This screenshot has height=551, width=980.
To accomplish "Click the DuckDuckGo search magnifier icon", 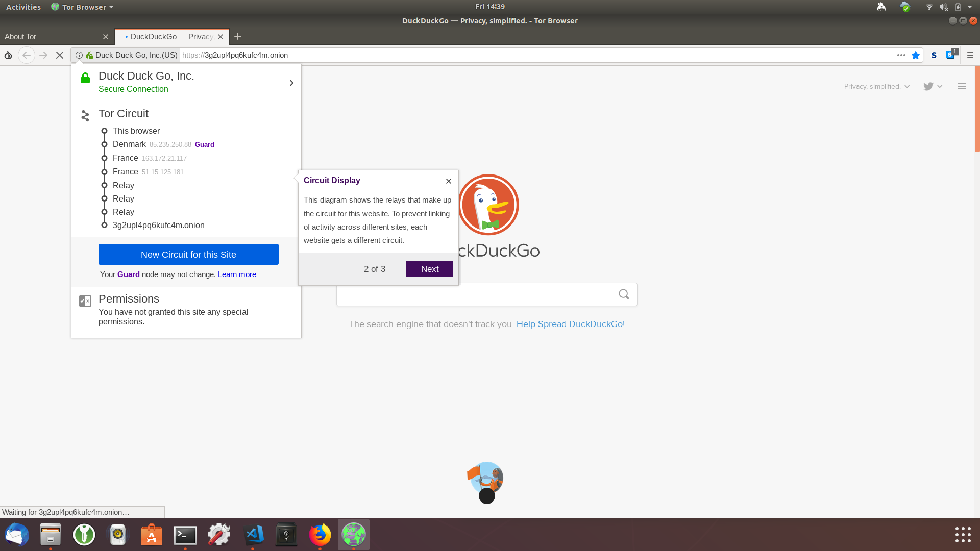I will pyautogui.click(x=624, y=294).
